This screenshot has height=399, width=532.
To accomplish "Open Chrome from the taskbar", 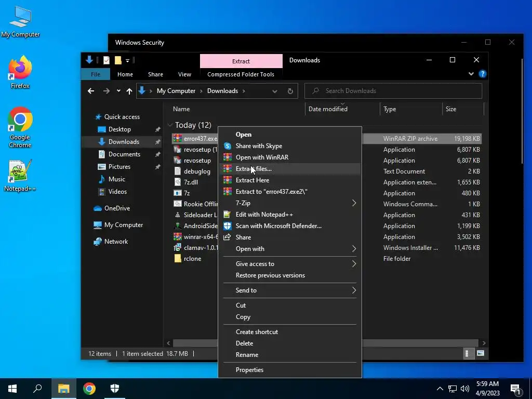I will coord(89,389).
